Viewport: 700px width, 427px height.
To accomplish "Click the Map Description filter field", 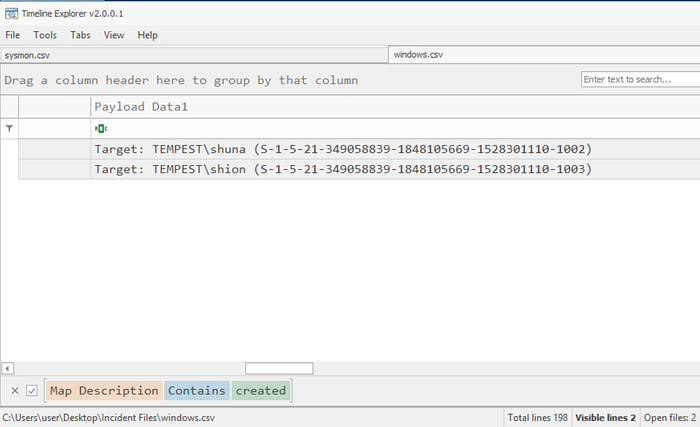I will tap(104, 391).
